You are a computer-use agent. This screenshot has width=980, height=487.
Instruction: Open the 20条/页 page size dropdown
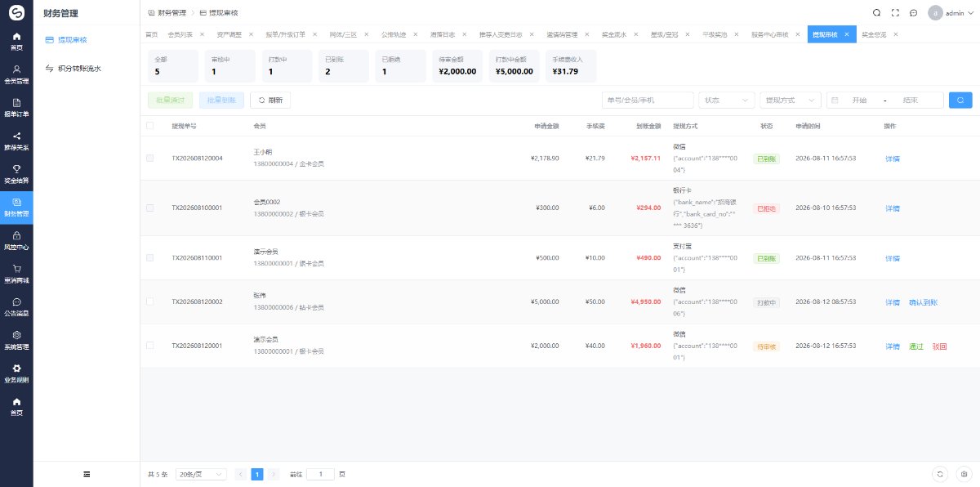(x=201, y=474)
